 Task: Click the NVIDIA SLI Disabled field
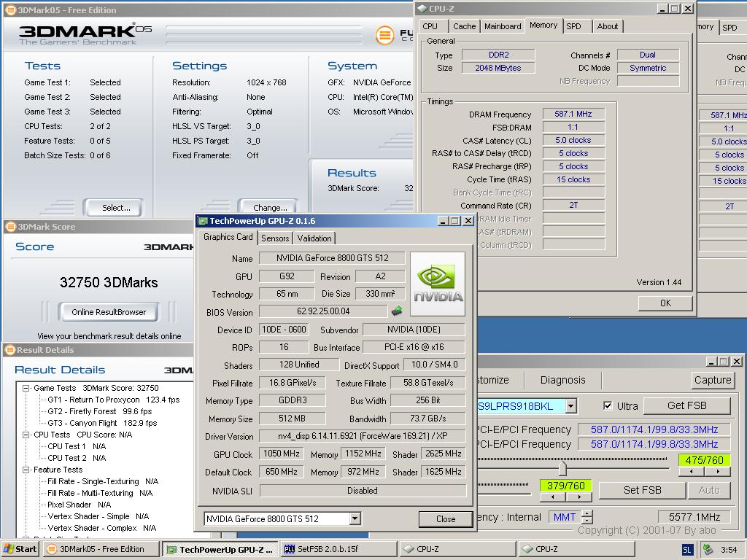click(x=363, y=491)
